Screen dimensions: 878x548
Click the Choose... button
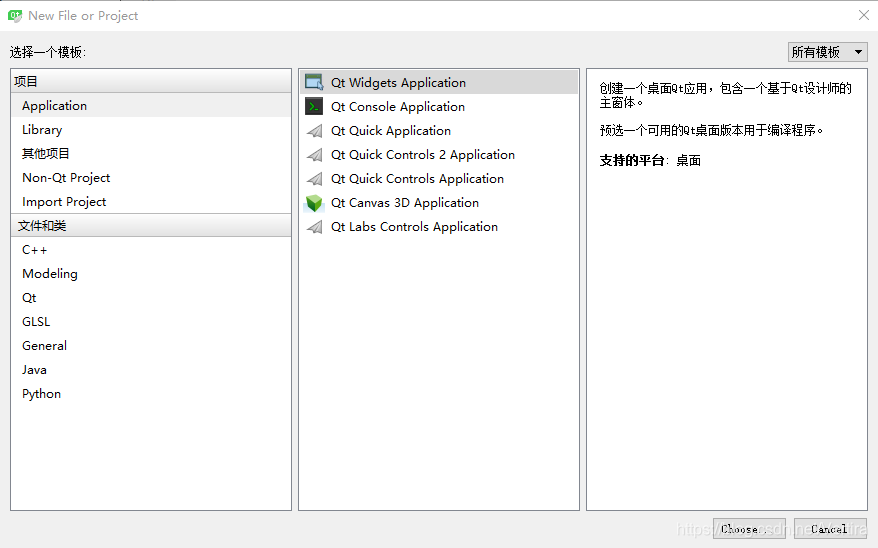click(749, 529)
